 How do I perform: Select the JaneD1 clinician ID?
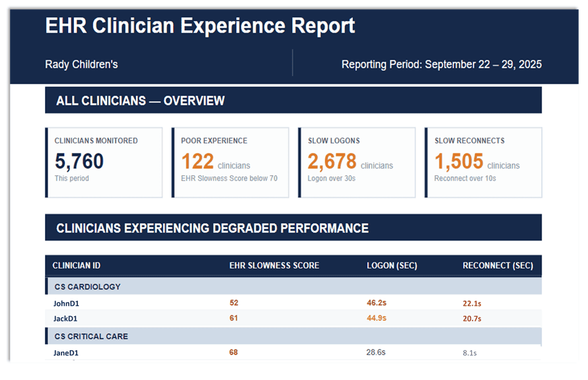click(x=66, y=353)
